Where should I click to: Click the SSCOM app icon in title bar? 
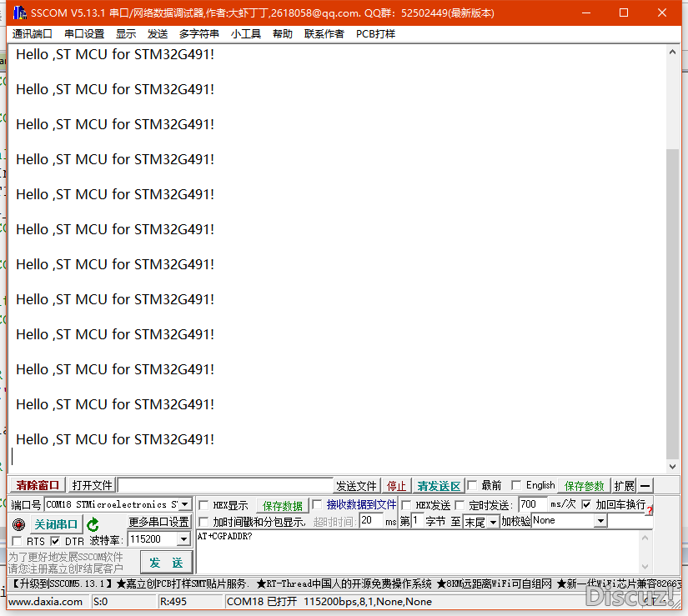click(19, 13)
